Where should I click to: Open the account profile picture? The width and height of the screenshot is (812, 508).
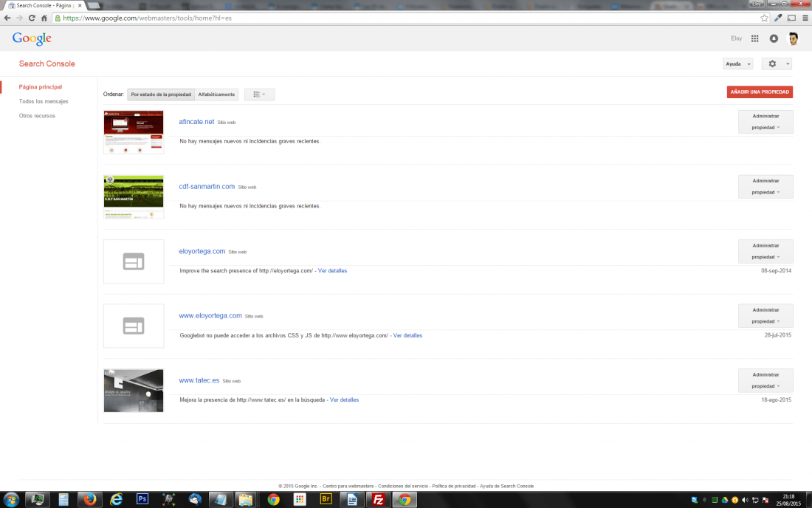point(793,38)
